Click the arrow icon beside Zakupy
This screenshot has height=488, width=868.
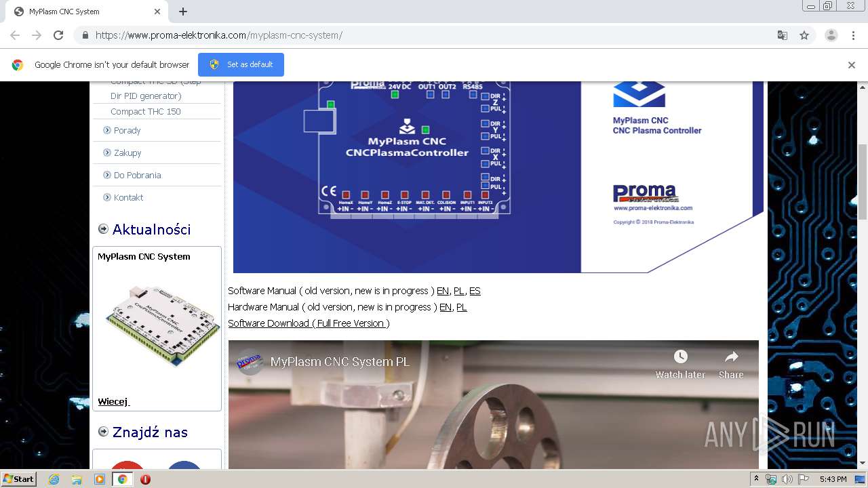coord(107,152)
